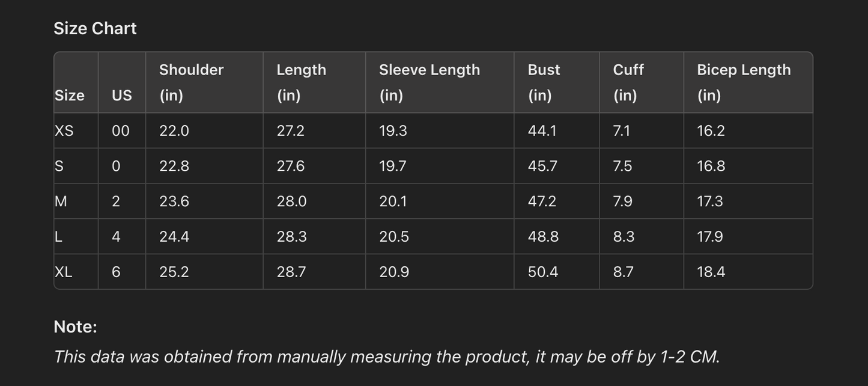Click the manual measurement disclaimer text
Viewport: 868px width, 386px height.
[x=386, y=357]
